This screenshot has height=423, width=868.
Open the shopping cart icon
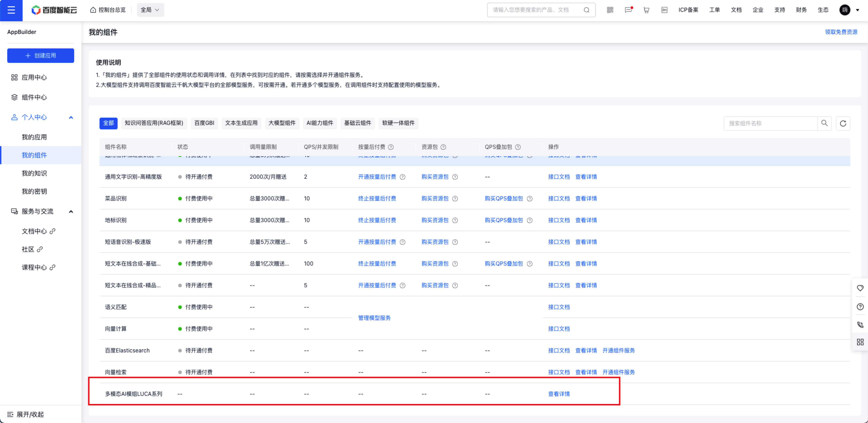[646, 10]
